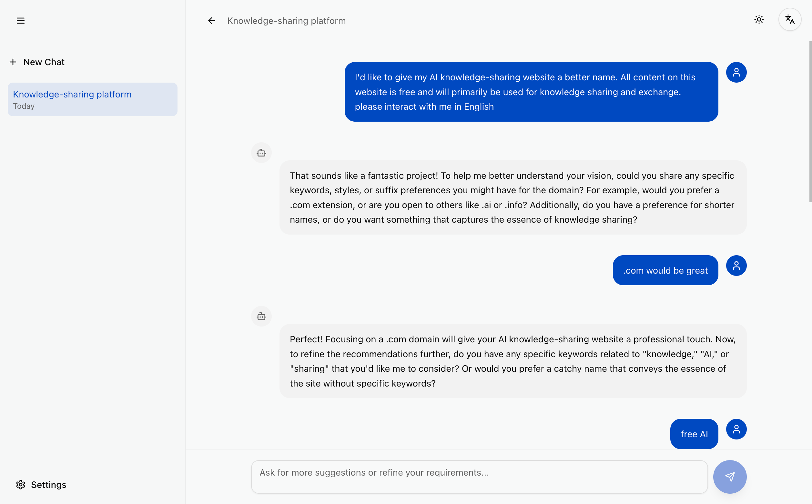Click the bot avatar beside the first reply
The width and height of the screenshot is (812, 504).
pos(261,153)
